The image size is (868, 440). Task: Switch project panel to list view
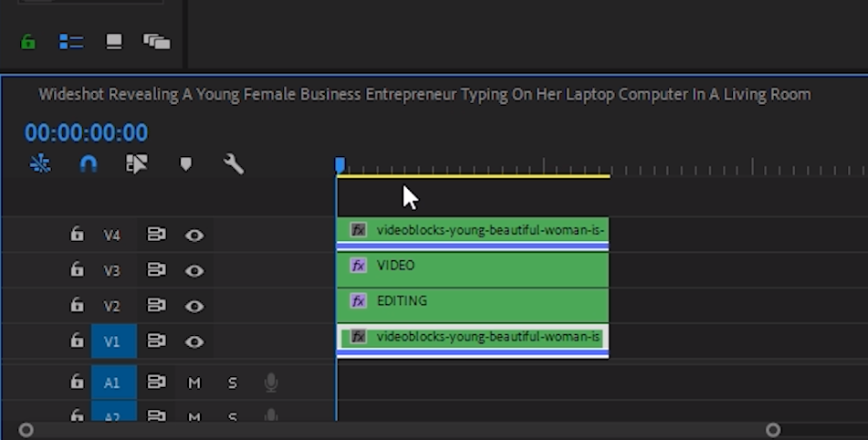pyautogui.click(x=71, y=42)
